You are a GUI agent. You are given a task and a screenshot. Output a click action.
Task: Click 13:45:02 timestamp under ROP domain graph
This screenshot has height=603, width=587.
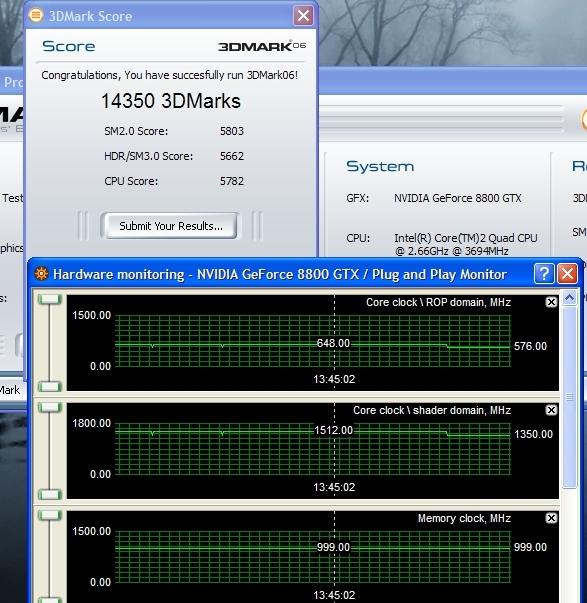334,379
